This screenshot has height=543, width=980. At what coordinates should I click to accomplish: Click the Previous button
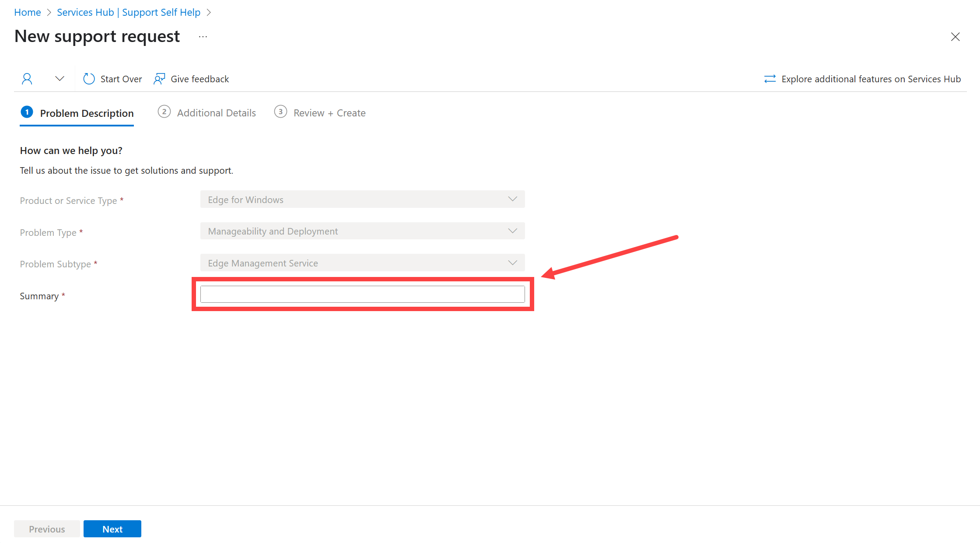coord(47,529)
